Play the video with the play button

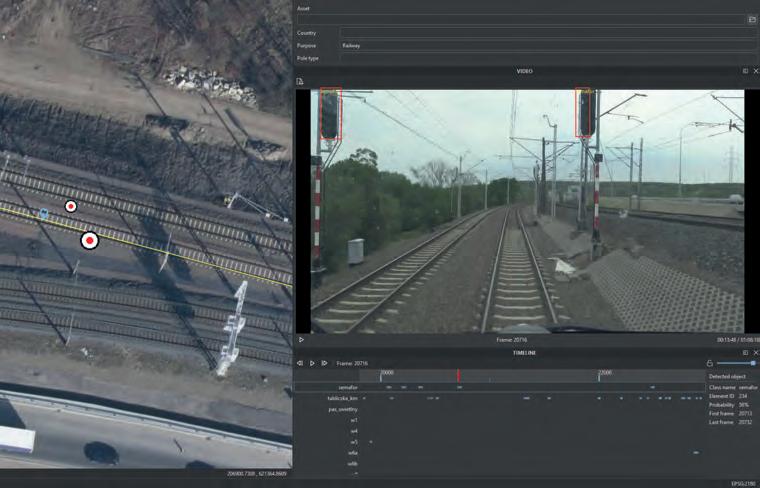(301, 340)
